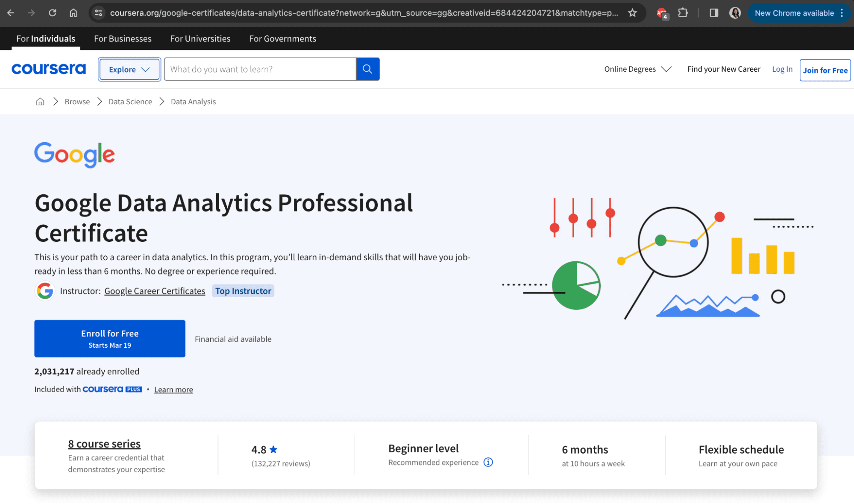Go to Data Analysis breadcrumb
854x504 pixels.
coord(193,102)
